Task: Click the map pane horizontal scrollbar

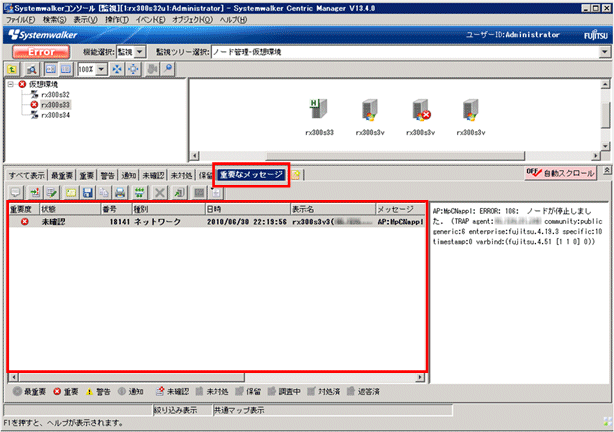Action: 395,155
